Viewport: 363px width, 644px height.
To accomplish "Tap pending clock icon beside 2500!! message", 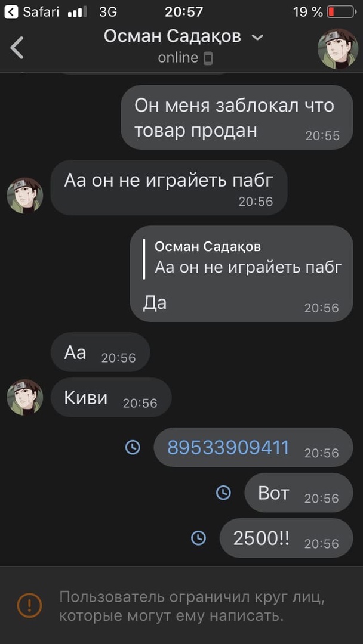I will [199, 538].
